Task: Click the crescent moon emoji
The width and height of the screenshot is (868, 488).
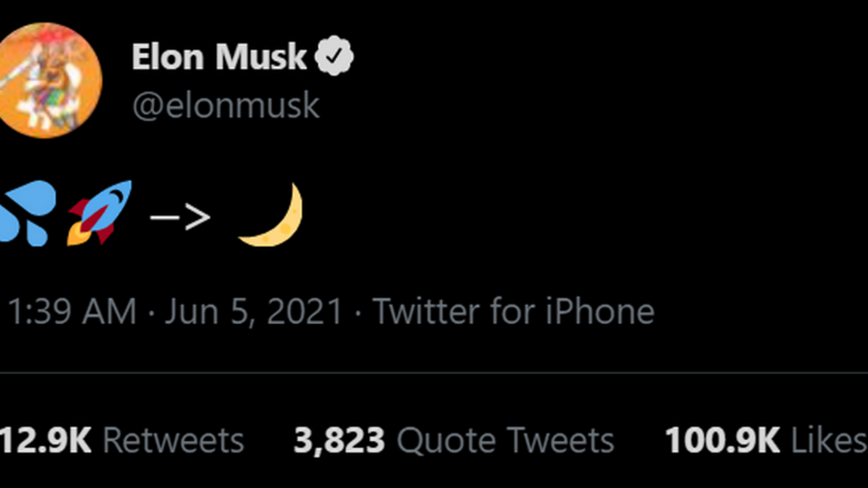Action: (x=274, y=215)
